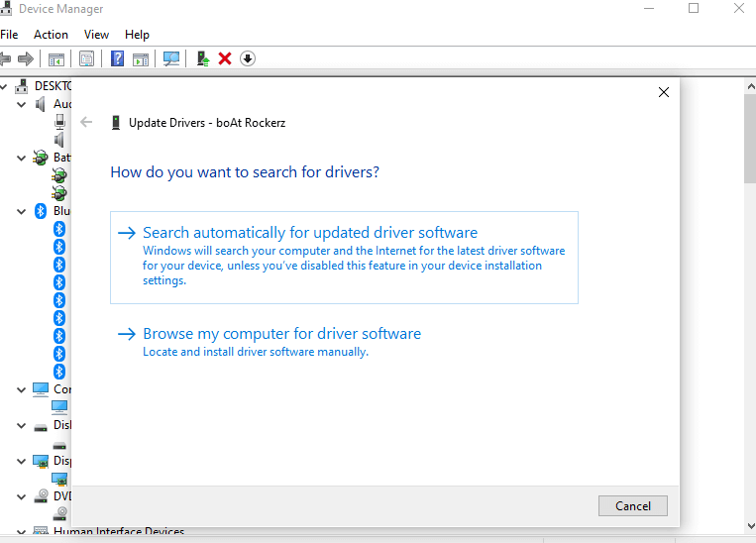The width and height of the screenshot is (756, 543).
Task: Open the File menu
Action: click(9, 35)
